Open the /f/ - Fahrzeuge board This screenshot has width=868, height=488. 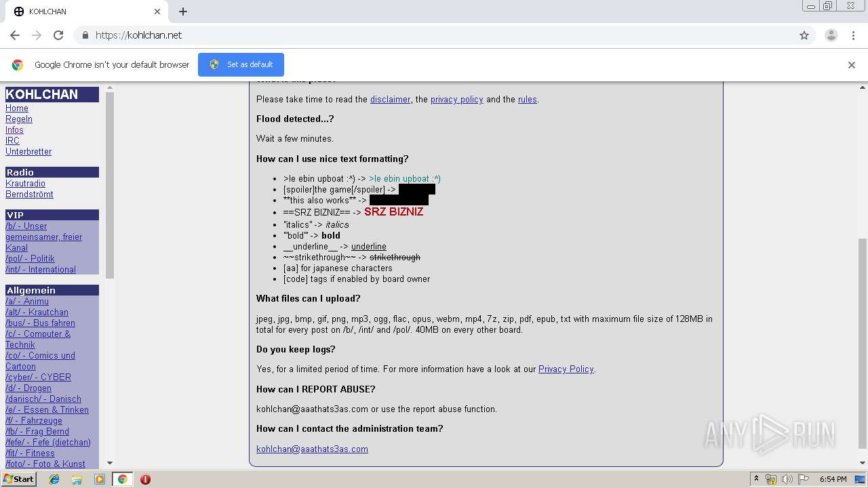tap(34, 420)
